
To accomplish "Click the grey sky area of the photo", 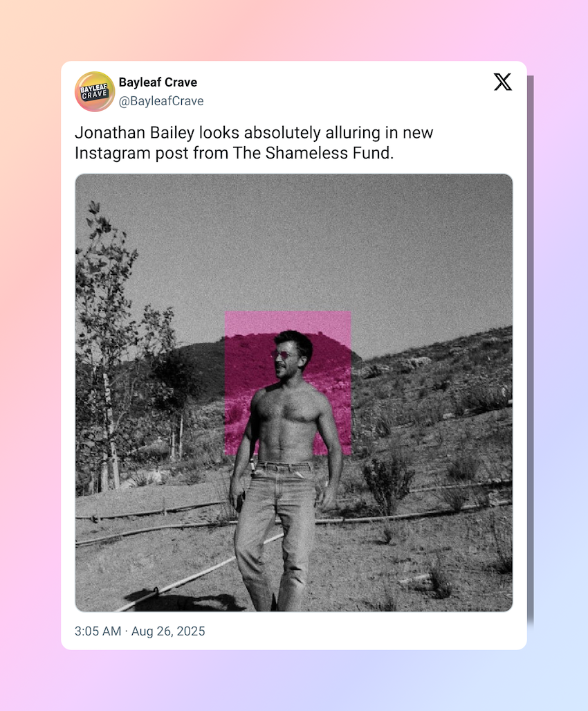I will [x=311, y=242].
